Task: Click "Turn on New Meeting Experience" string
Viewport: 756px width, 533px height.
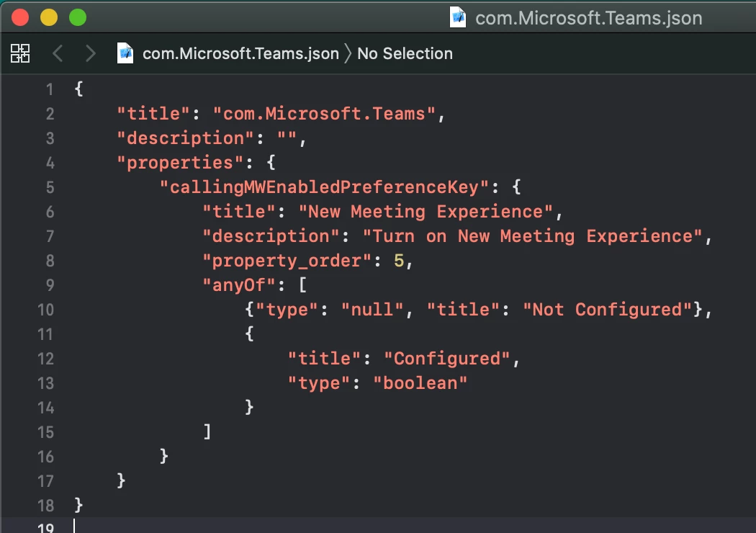Action: (x=532, y=236)
